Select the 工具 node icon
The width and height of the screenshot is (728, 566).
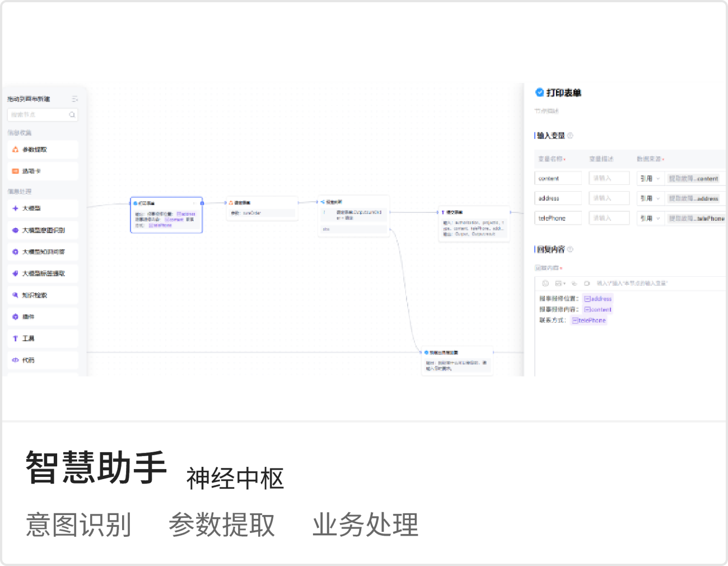coord(15,338)
